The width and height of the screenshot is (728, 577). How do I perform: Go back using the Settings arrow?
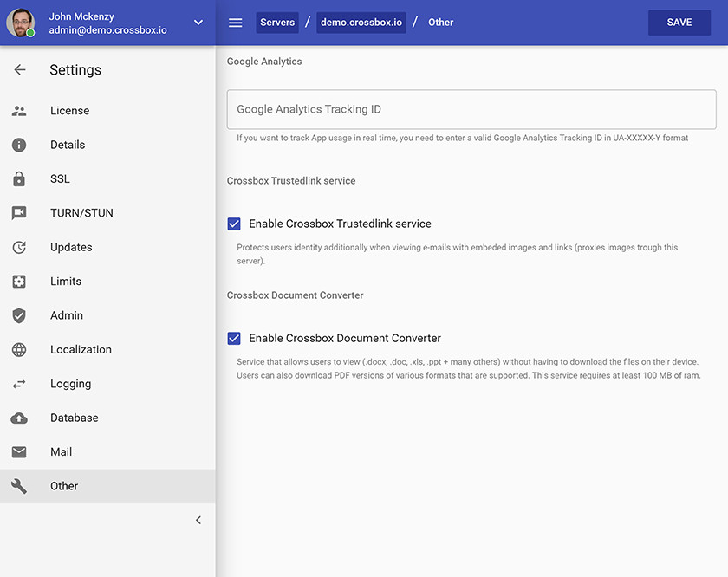pos(19,69)
